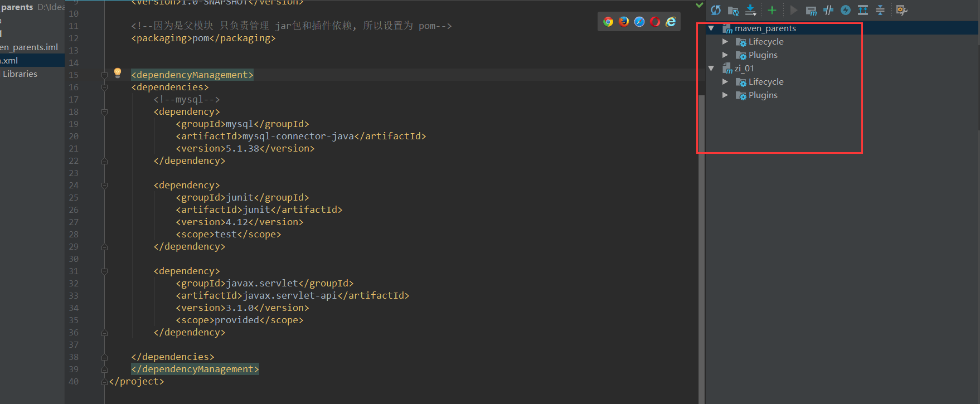Download sources and documentation

(751, 10)
